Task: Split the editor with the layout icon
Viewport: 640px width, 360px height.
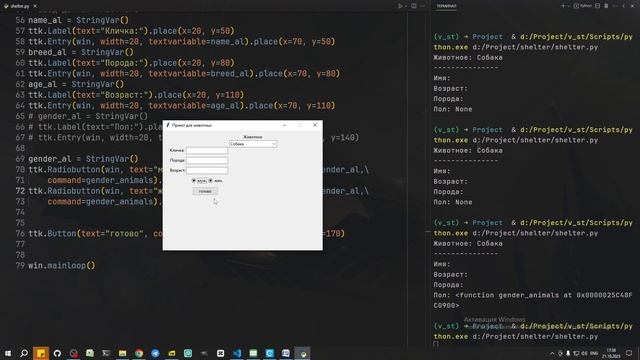Action: point(414,6)
